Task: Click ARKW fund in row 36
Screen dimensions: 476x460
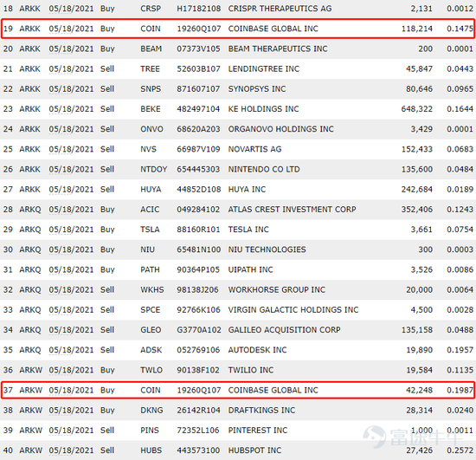Action: pos(30,369)
